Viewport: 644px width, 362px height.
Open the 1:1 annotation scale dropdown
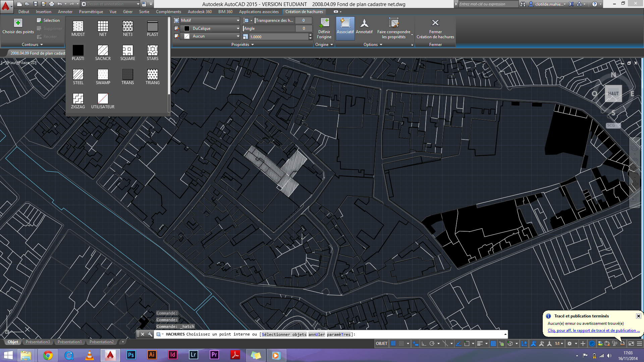pos(559,344)
